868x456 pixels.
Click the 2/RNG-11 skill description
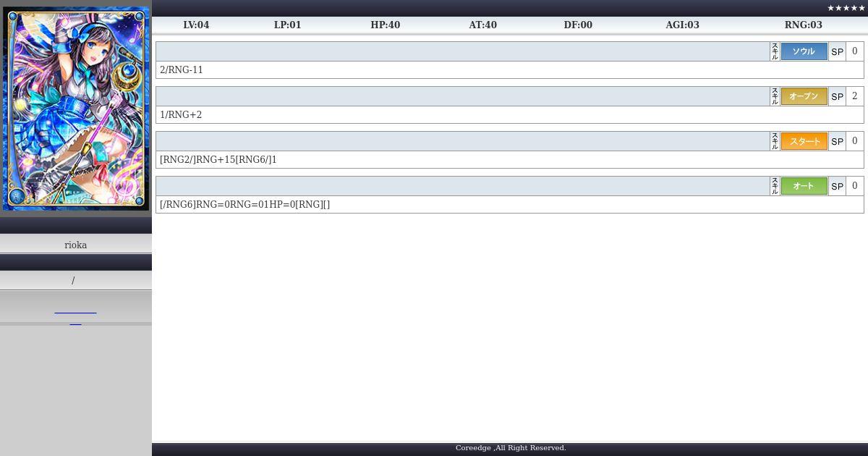tap(182, 70)
